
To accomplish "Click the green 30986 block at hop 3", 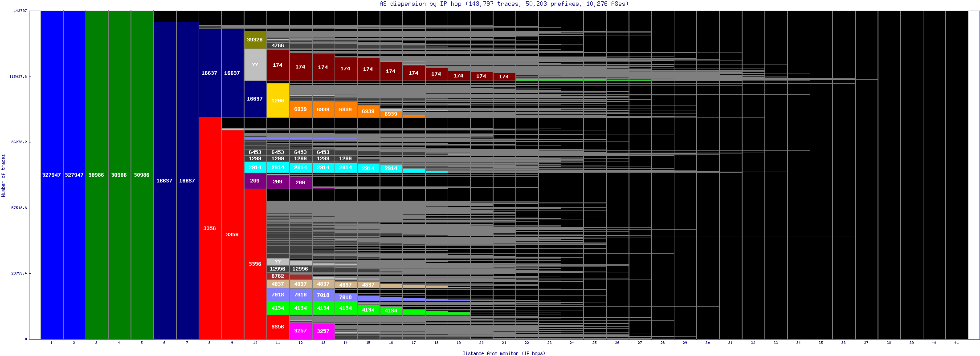I will point(97,175).
